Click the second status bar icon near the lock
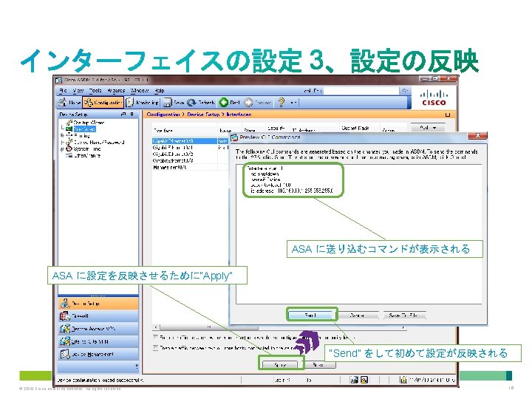 (364, 380)
